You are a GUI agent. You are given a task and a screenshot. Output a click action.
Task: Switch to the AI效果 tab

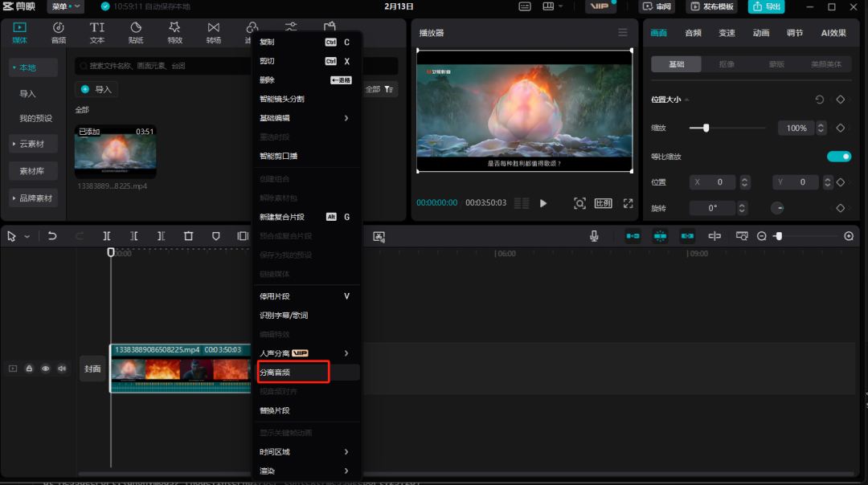pyautogui.click(x=833, y=33)
